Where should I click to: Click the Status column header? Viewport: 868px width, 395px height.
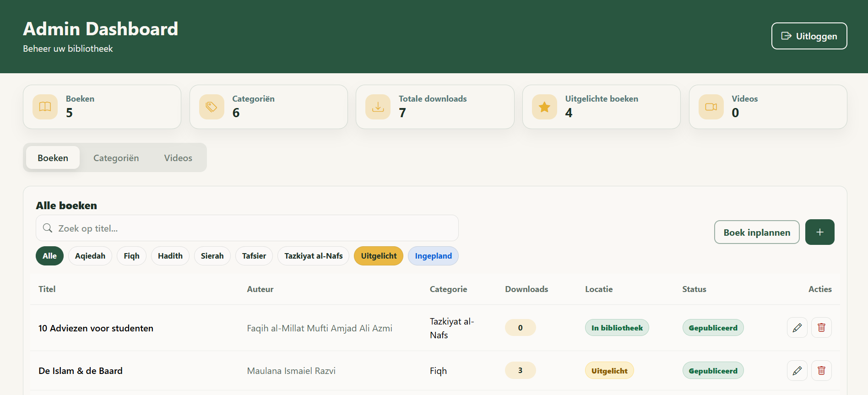click(694, 289)
